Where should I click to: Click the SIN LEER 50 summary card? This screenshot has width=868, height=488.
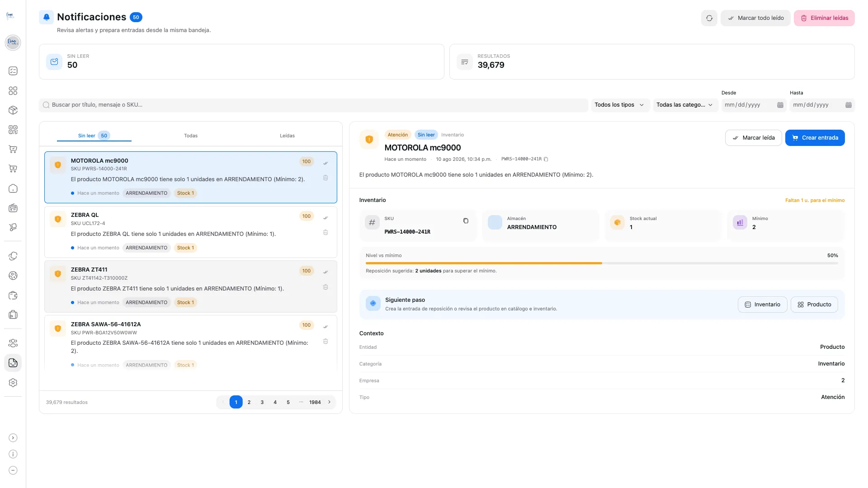[241, 62]
